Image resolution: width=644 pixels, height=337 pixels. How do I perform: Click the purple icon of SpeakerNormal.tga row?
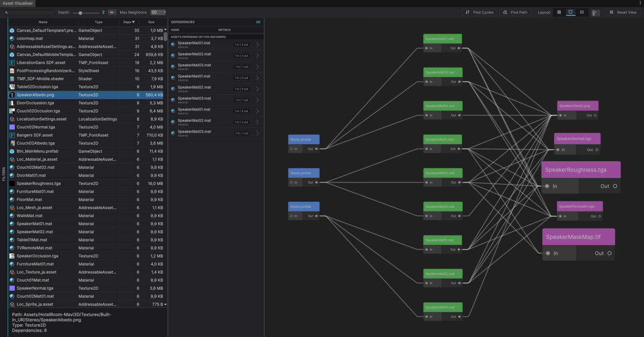pyautogui.click(x=12, y=288)
